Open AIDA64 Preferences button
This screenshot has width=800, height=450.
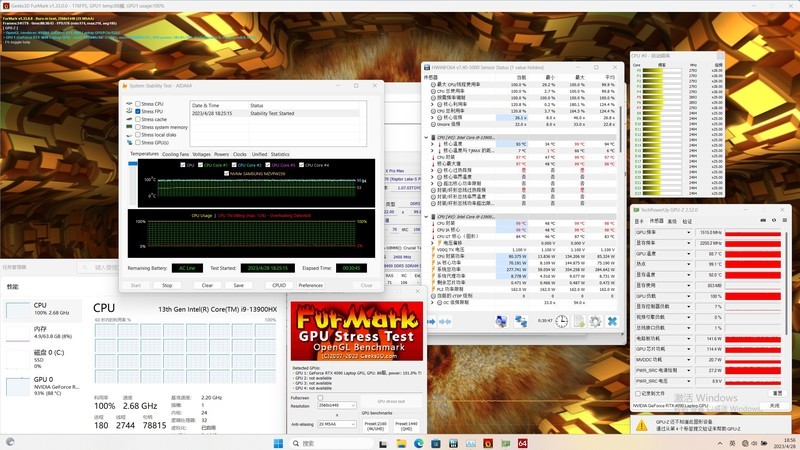coord(311,285)
